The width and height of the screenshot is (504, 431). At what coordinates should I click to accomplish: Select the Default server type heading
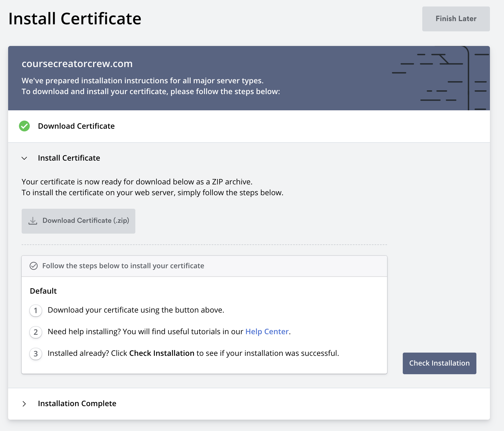pos(43,291)
